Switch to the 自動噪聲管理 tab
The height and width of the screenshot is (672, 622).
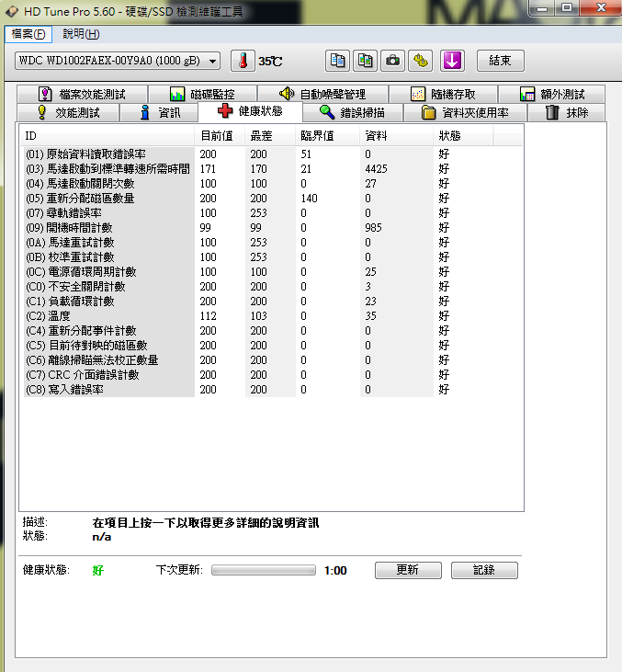pos(322,94)
